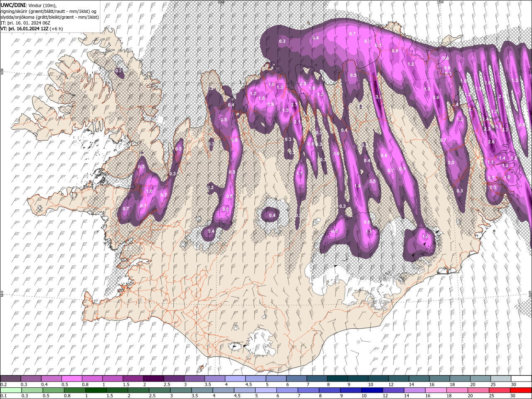Click the dark green 1 rain legend swatch

[96, 390]
